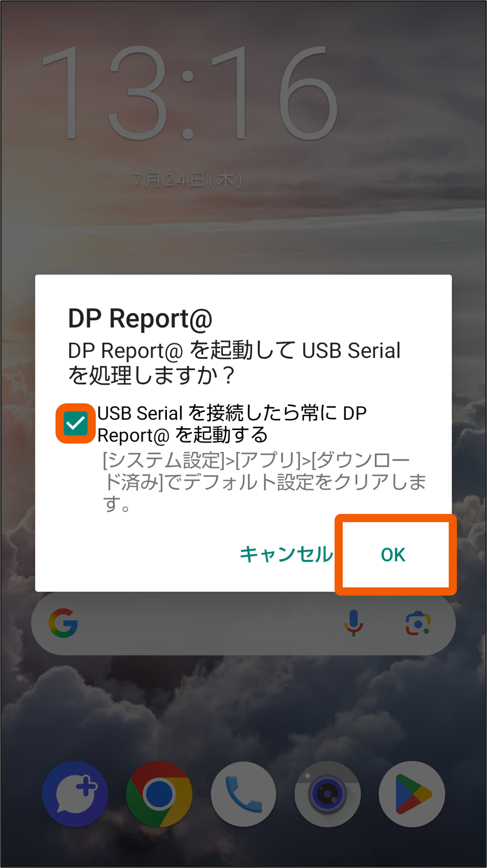Open Chrome browser from the dock
The image size is (487, 868).
click(x=159, y=794)
